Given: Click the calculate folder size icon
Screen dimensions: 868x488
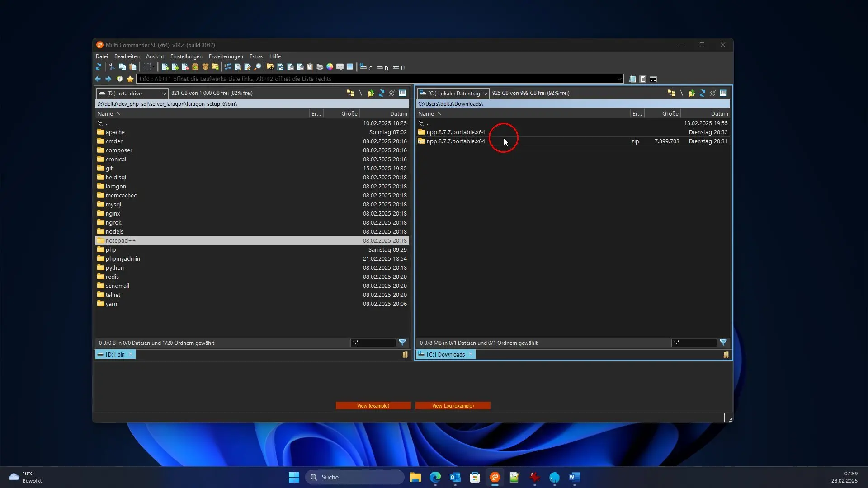Looking at the screenshot, I should [x=270, y=67].
